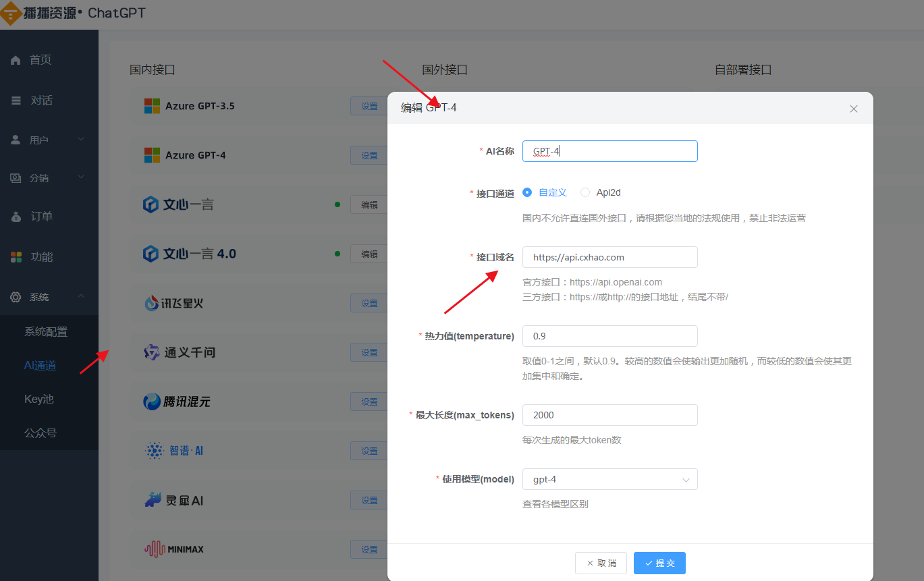Expand the 用户 sidebar submenu
The height and width of the screenshot is (581, 924).
pos(81,140)
